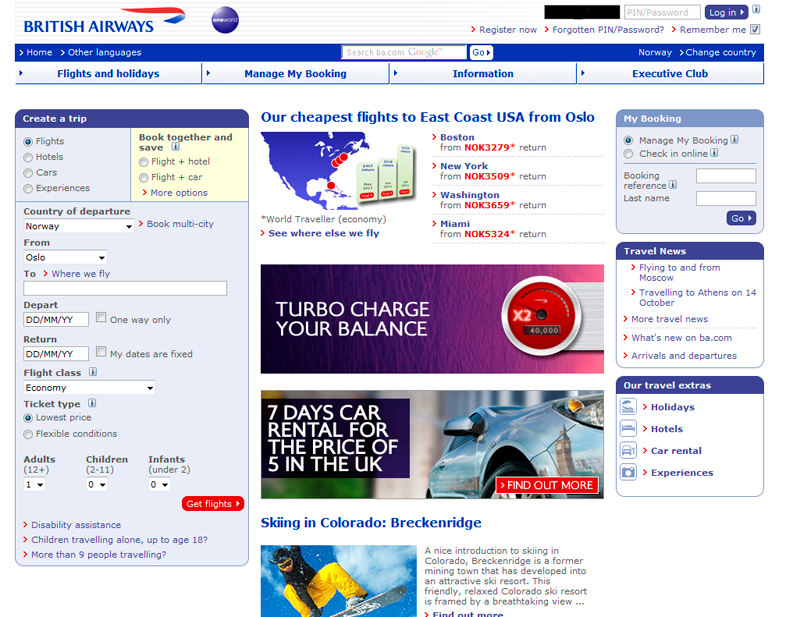The width and height of the screenshot is (800, 617).
Task: Select Check in online radio button
Action: 628,154
